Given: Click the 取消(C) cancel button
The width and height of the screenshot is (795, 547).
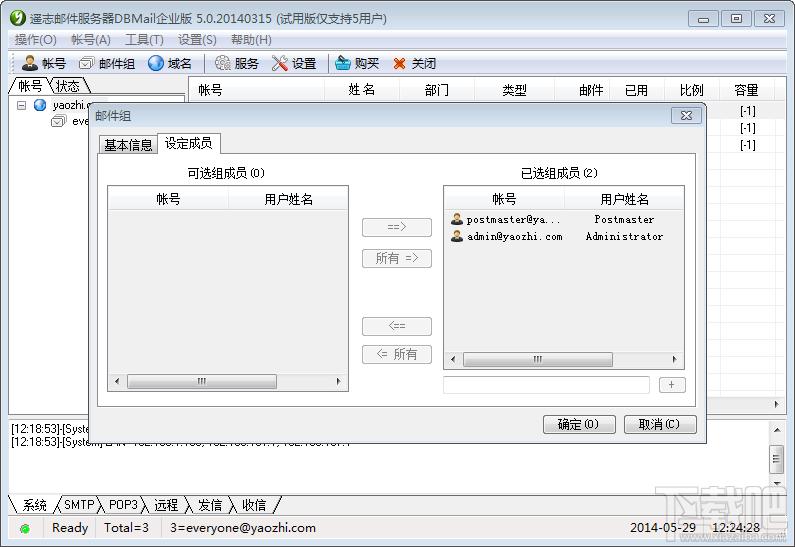Looking at the screenshot, I should pyautogui.click(x=660, y=424).
